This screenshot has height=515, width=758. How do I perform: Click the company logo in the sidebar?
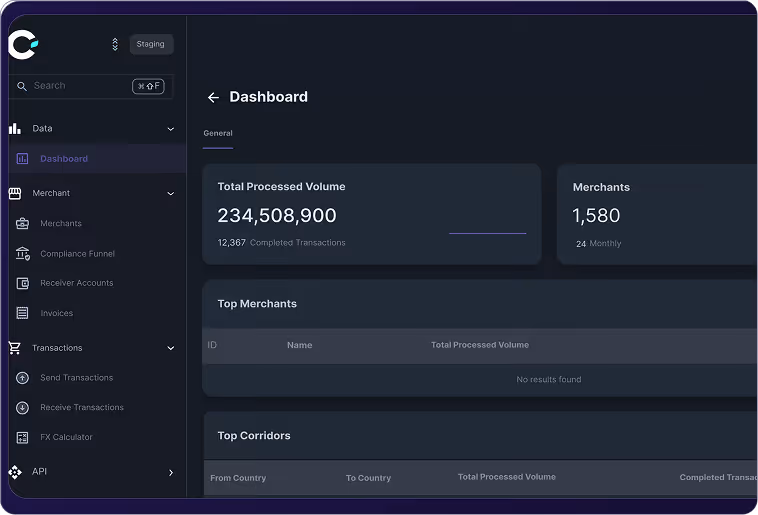(23, 44)
